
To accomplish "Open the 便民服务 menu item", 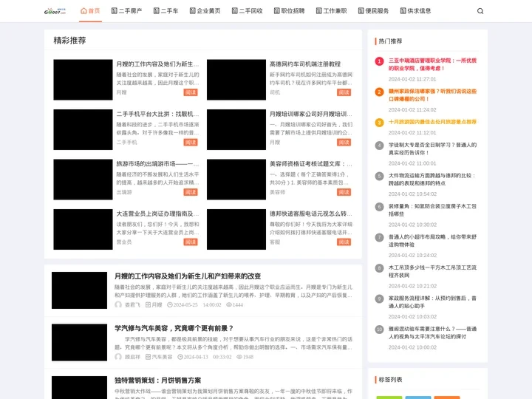I will [x=373, y=11].
